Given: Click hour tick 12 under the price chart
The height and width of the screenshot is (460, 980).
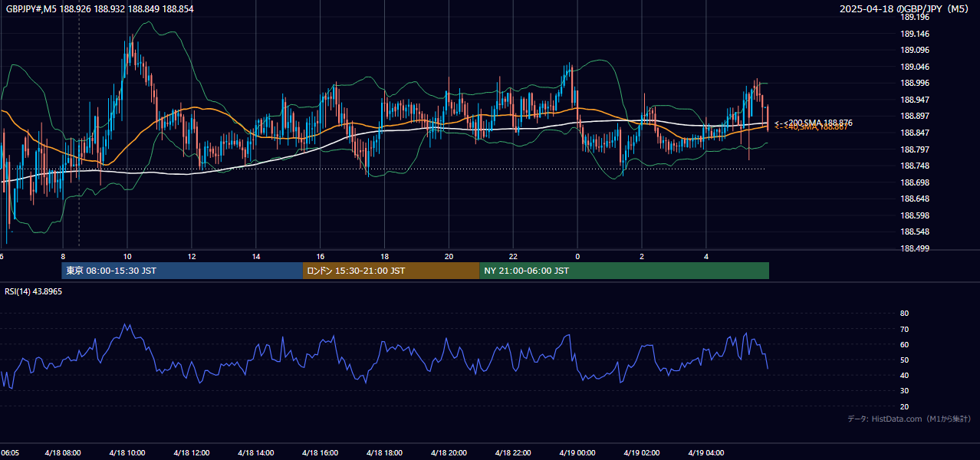Looking at the screenshot, I should point(192,256).
